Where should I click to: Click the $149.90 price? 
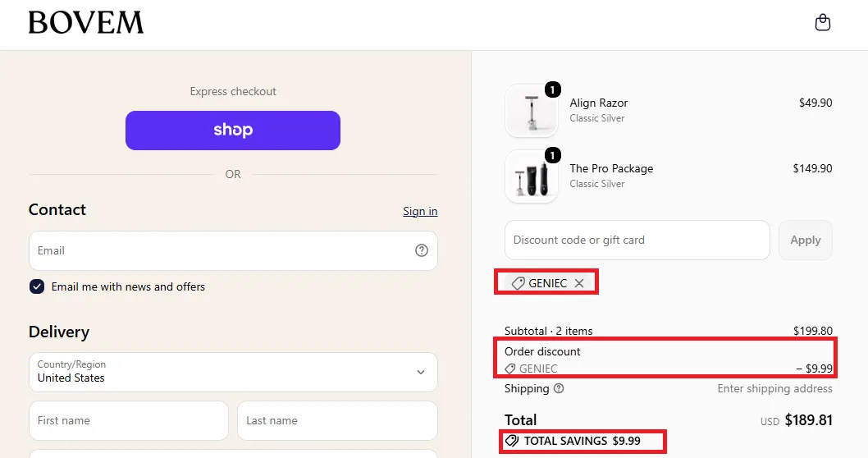pyautogui.click(x=812, y=168)
